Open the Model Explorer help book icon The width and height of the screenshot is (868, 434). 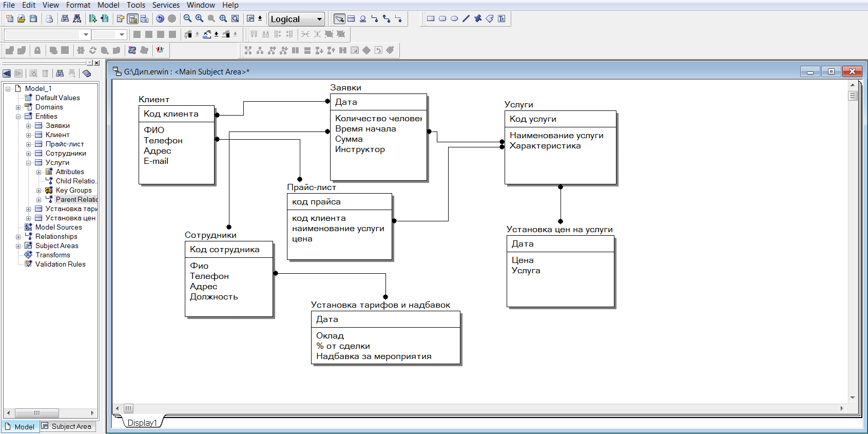pos(87,73)
